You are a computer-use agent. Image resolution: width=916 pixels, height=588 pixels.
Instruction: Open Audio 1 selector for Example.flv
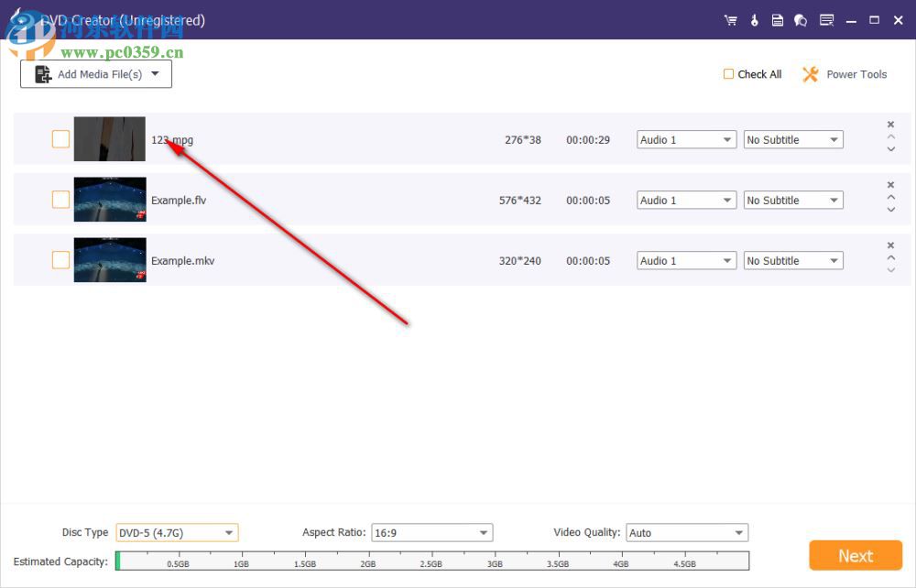[686, 200]
